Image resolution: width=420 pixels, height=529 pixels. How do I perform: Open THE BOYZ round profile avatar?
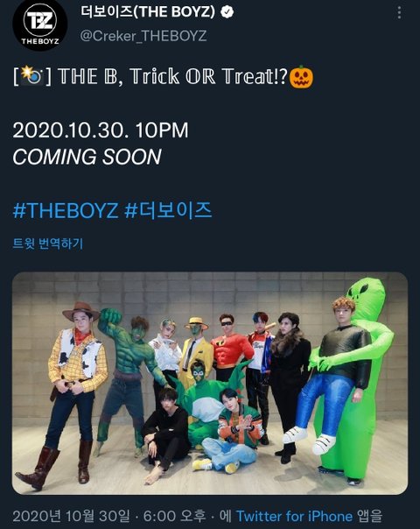click(x=40, y=25)
